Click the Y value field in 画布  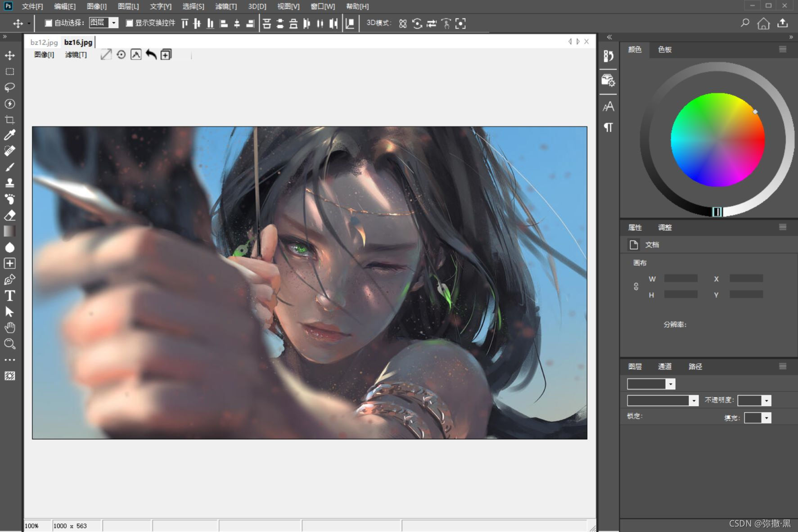point(746,294)
